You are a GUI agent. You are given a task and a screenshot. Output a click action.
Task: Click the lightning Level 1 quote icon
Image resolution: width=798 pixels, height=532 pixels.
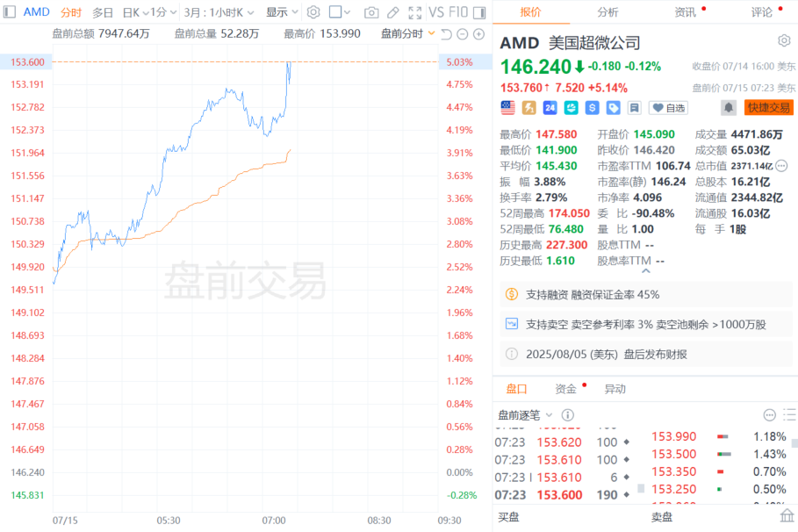(529, 107)
